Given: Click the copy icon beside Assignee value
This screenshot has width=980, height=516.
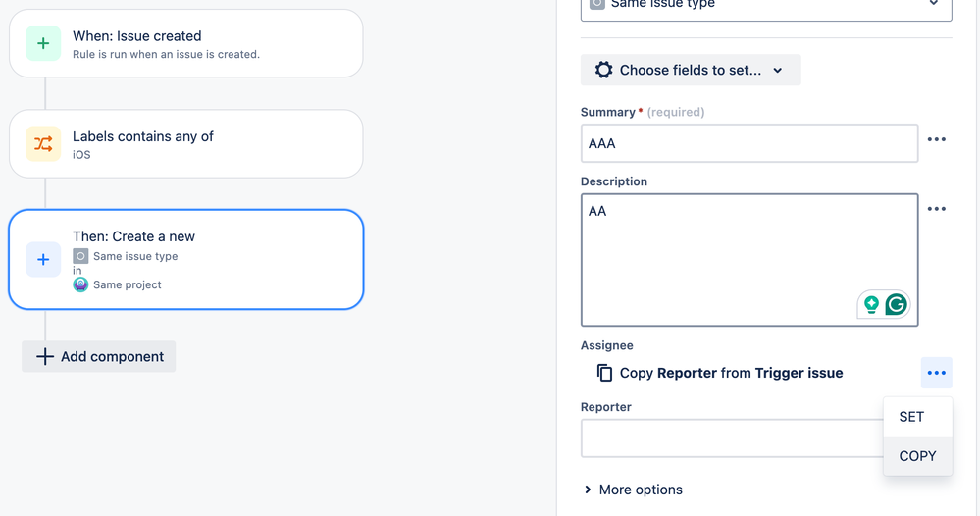Looking at the screenshot, I should [x=604, y=373].
